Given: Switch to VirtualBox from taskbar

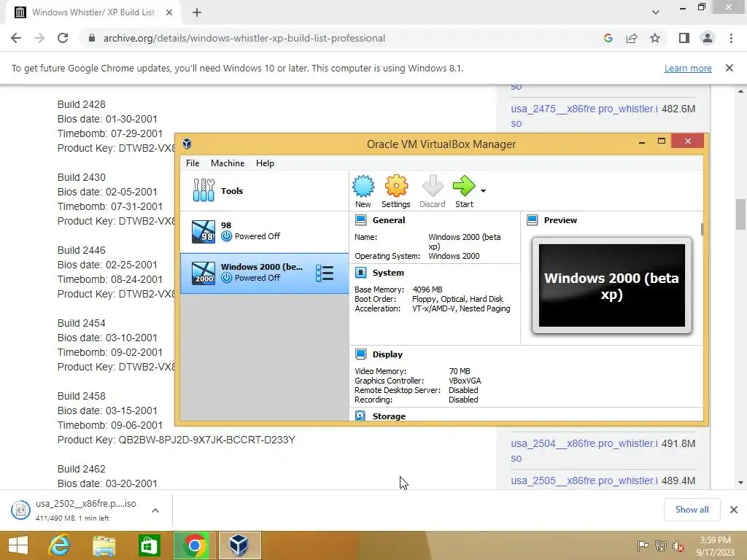Looking at the screenshot, I should pos(239,545).
